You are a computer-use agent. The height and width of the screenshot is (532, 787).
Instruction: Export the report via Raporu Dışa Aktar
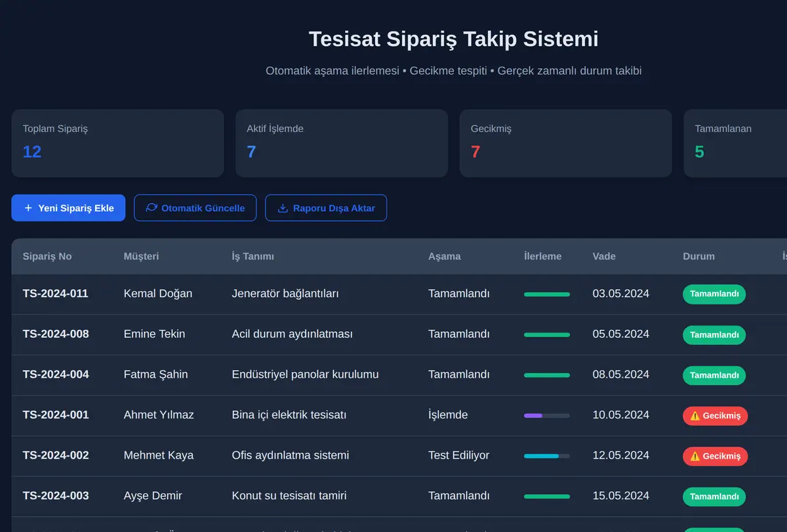[326, 208]
